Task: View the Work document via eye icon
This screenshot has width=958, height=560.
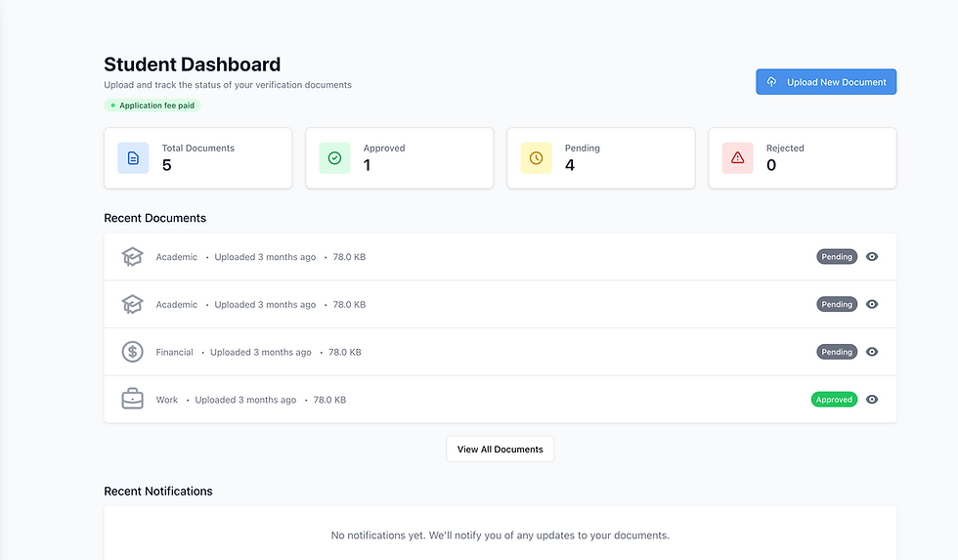Action: pos(872,400)
